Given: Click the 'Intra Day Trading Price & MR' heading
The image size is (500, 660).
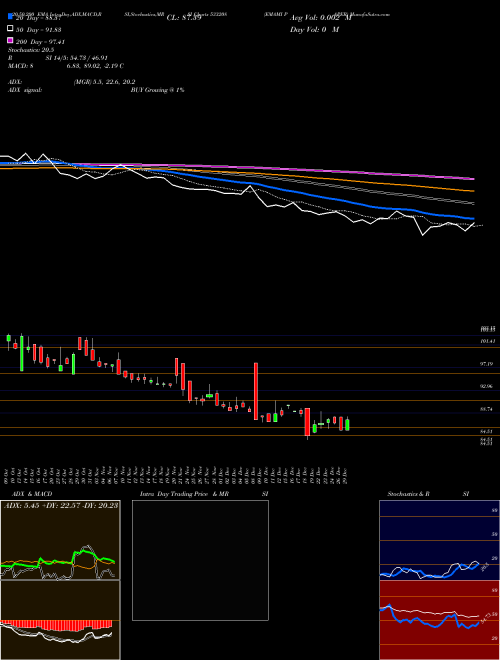Looking at the screenshot, I should point(184,494).
